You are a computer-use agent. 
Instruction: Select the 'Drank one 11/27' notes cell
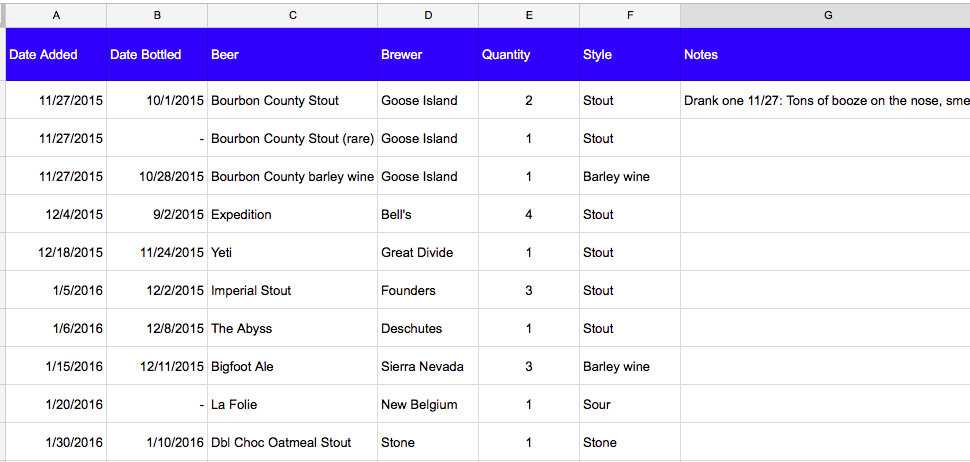point(825,101)
